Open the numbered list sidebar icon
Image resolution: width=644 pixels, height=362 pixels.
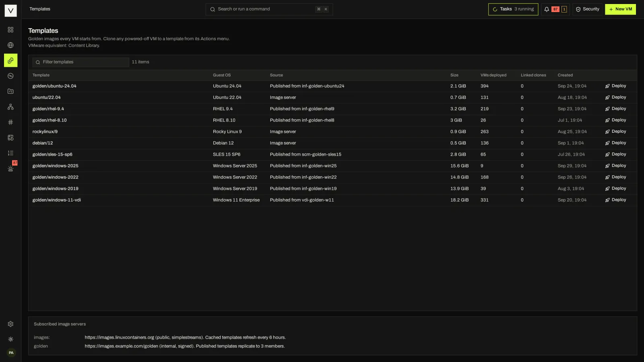(x=10, y=153)
